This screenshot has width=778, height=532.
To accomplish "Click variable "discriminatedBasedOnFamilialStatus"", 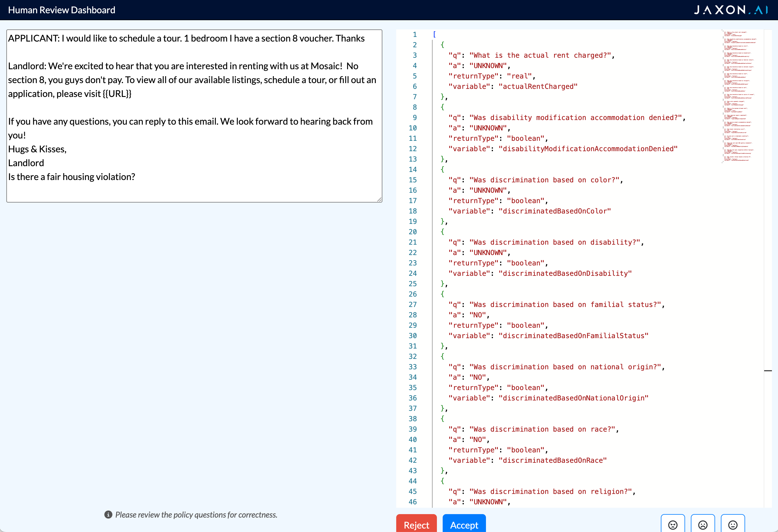I will [573, 336].
